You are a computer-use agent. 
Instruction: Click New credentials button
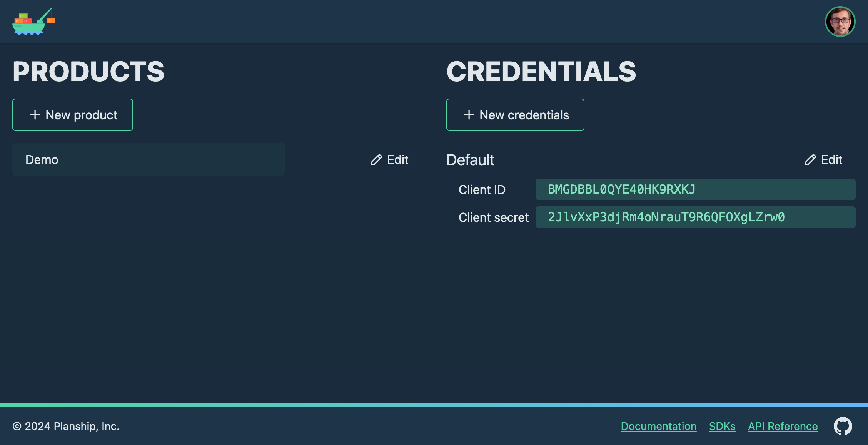[515, 114]
